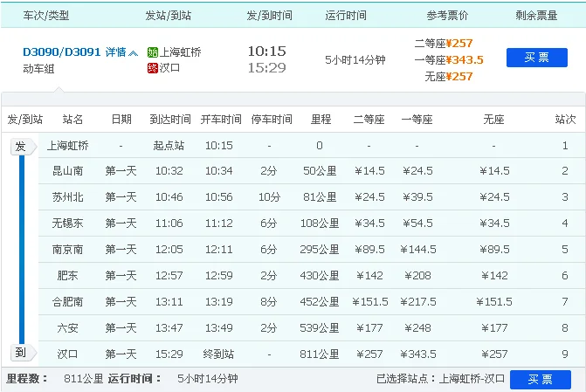Click the 无座¥257 price in the summary
Viewport: 586px width, 392px height.
coord(449,77)
